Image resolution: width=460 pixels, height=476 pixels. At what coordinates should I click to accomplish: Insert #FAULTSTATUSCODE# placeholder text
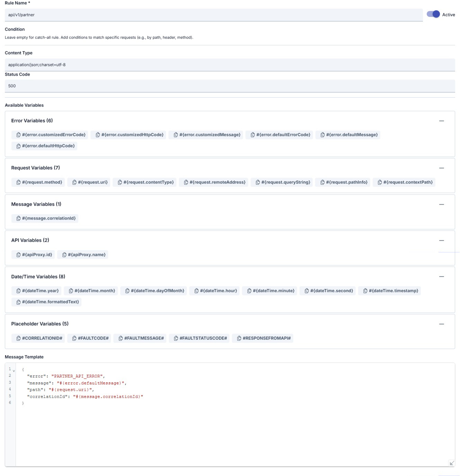click(x=203, y=338)
